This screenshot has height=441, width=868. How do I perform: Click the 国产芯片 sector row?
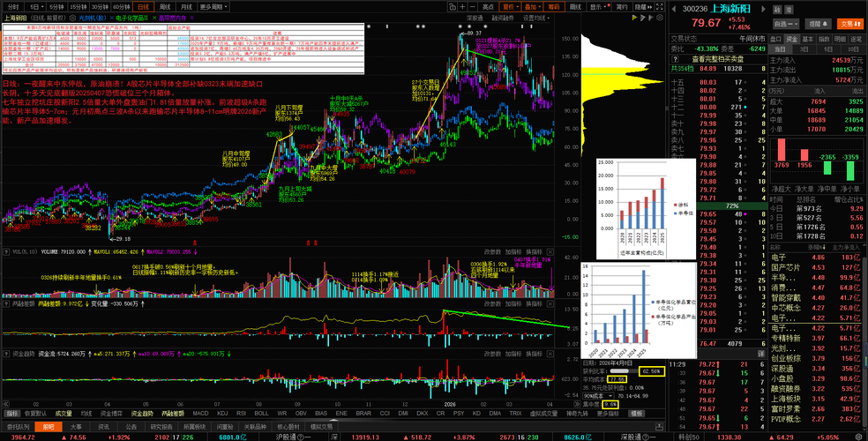pyautogui.click(x=817, y=268)
